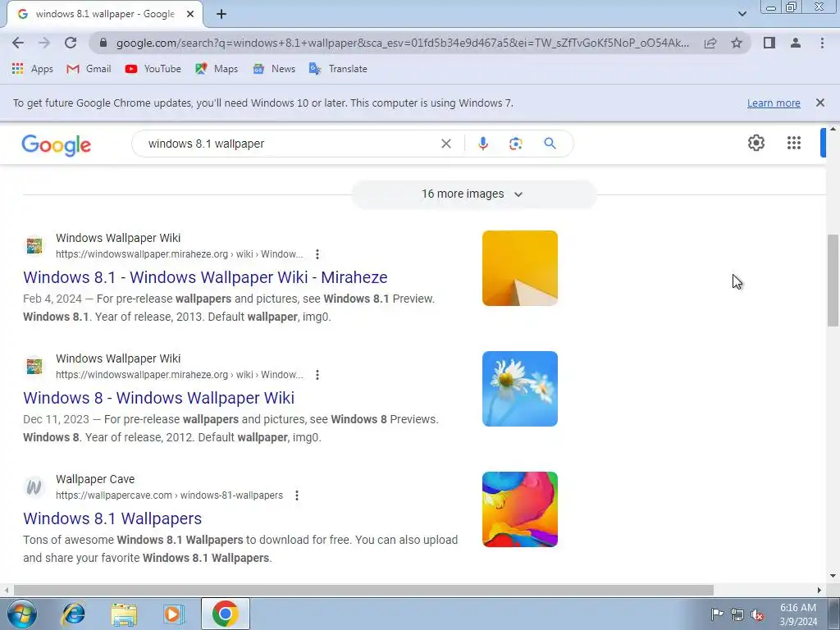
Task: Click the scroll down arrow
Action: 833,577
